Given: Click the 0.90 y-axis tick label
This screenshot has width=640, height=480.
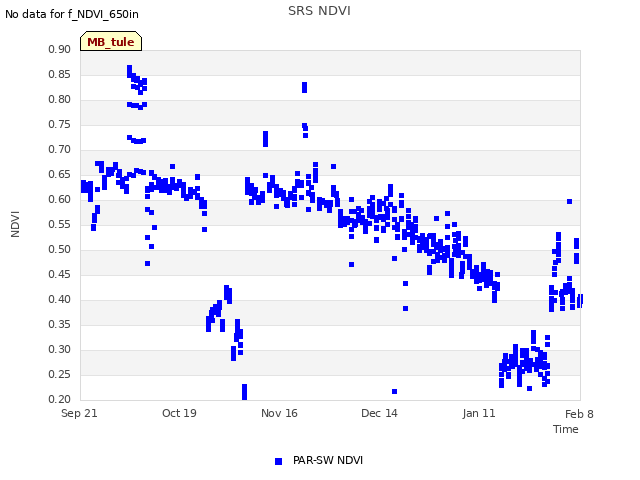Looking at the screenshot, I should click(x=59, y=49).
